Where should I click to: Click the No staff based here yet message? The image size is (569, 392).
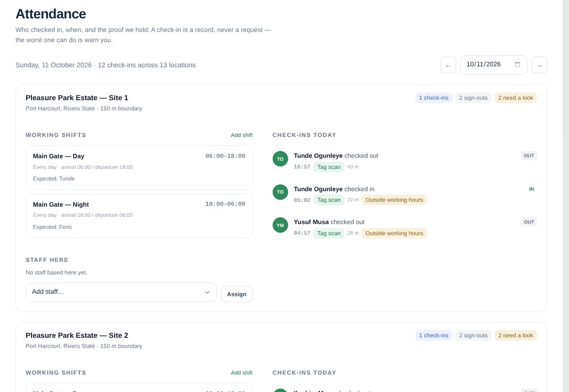click(56, 272)
